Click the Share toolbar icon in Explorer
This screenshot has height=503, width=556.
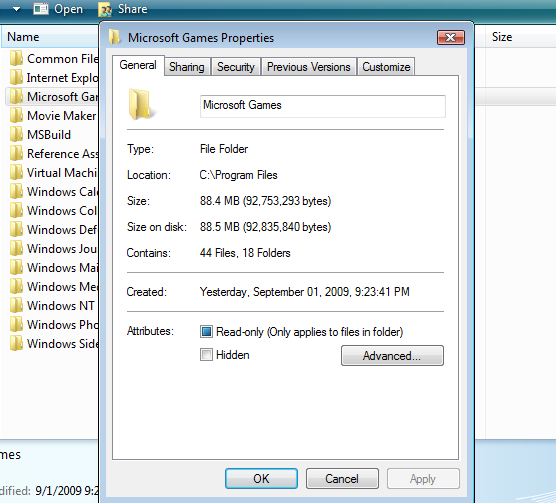pyautogui.click(x=105, y=10)
